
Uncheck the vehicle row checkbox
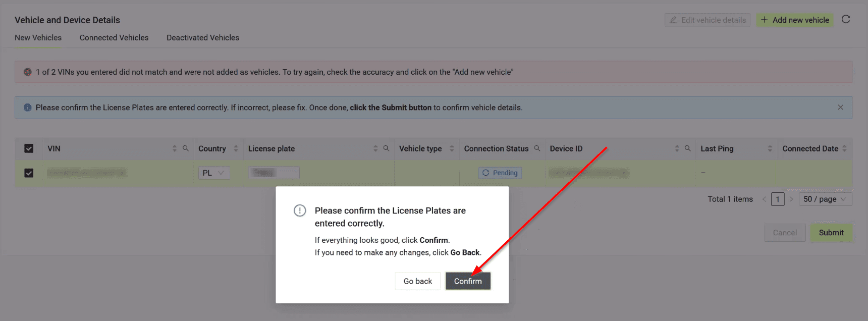click(29, 173)
